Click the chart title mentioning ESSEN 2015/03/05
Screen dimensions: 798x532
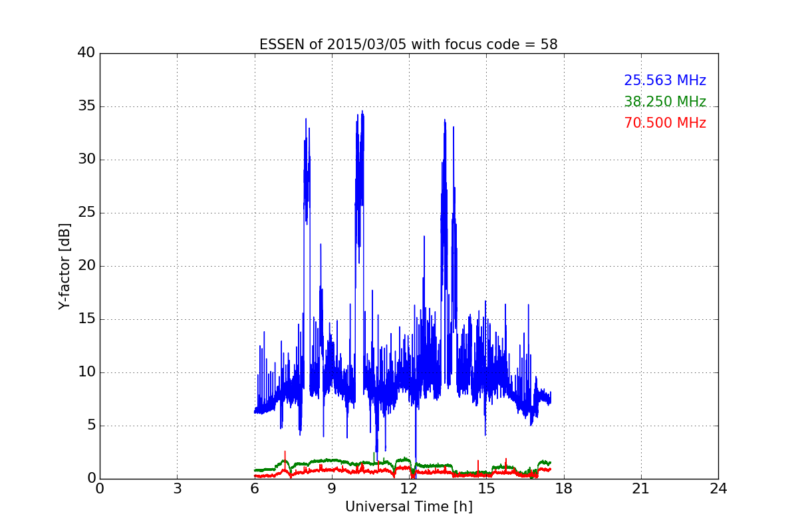[408, 45]
